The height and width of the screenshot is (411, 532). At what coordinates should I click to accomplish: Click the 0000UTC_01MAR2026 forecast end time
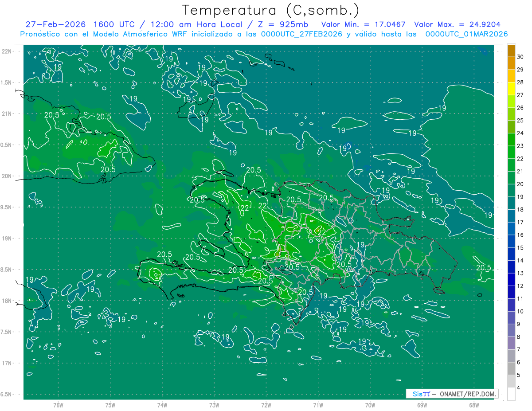(x=466, y=34)
